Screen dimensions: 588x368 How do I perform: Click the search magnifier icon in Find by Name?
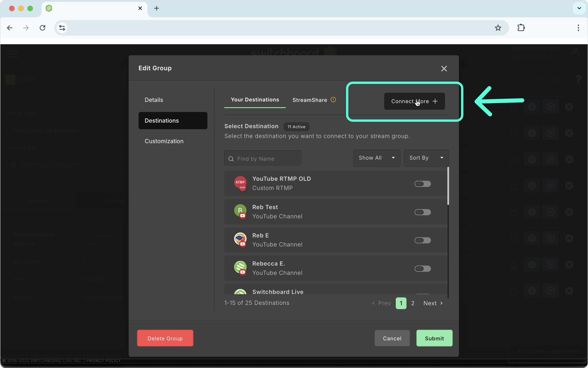click(231, 159)
